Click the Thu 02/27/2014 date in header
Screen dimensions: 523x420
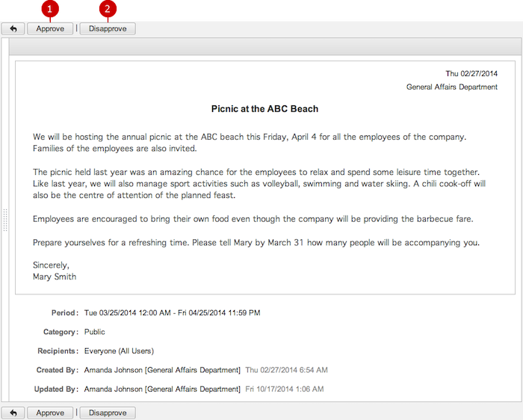(x=471, y=74)
